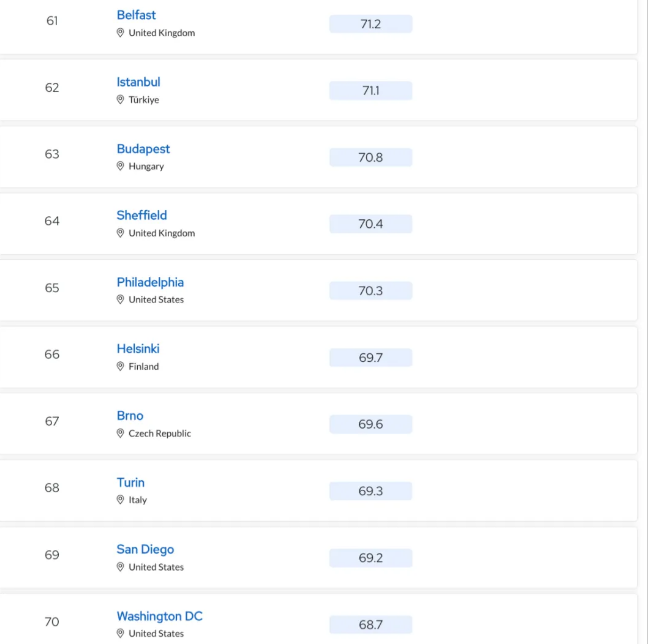Click the location pin icon beside Hungary
The image size is (648, 644).
click(120, 166)
